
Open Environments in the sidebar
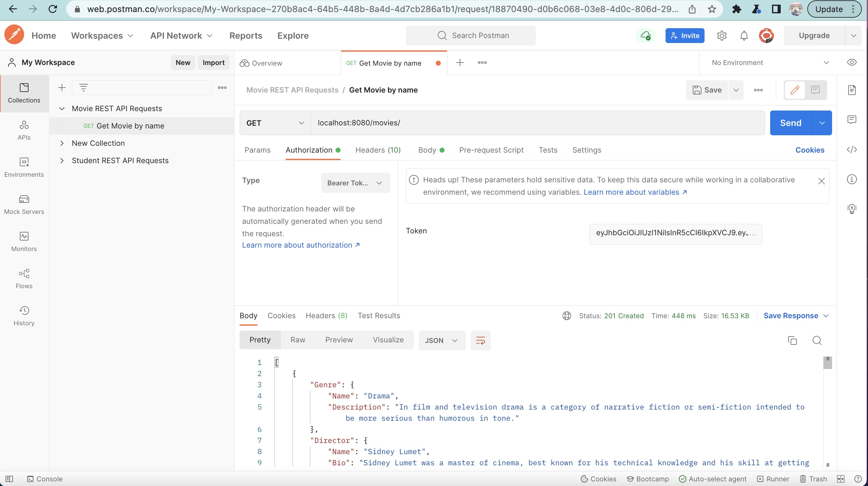click(24, 167)
